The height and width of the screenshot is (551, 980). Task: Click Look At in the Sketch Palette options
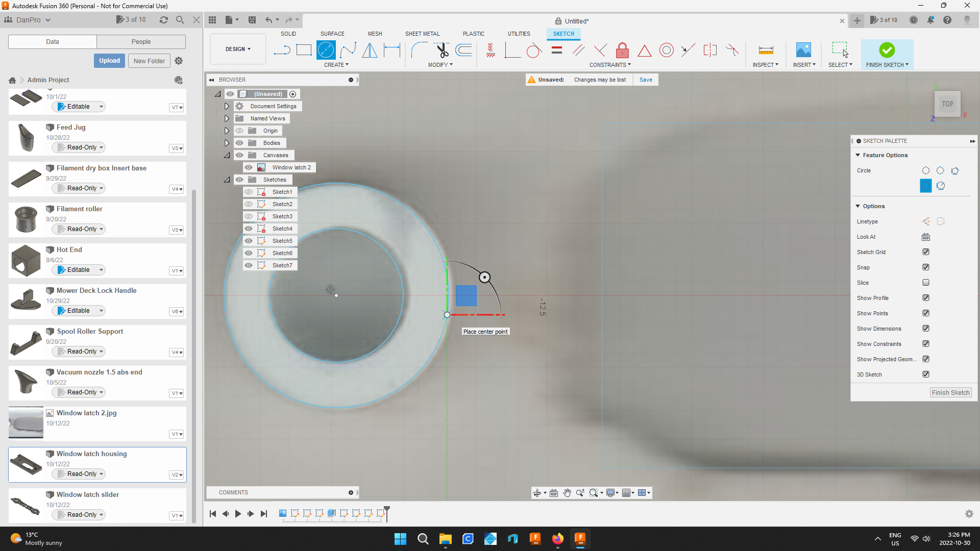pos(925,237)
